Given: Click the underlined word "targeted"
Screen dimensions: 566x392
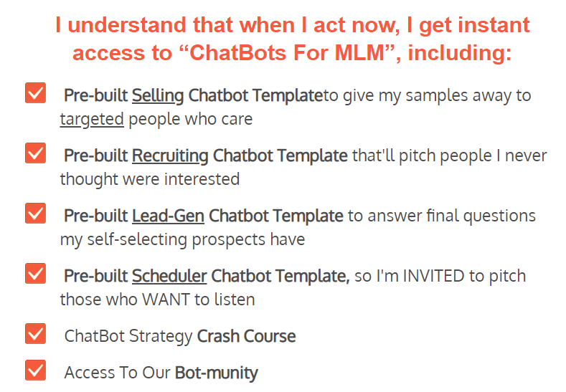Looking at the screenshot, I should [92, 119].
